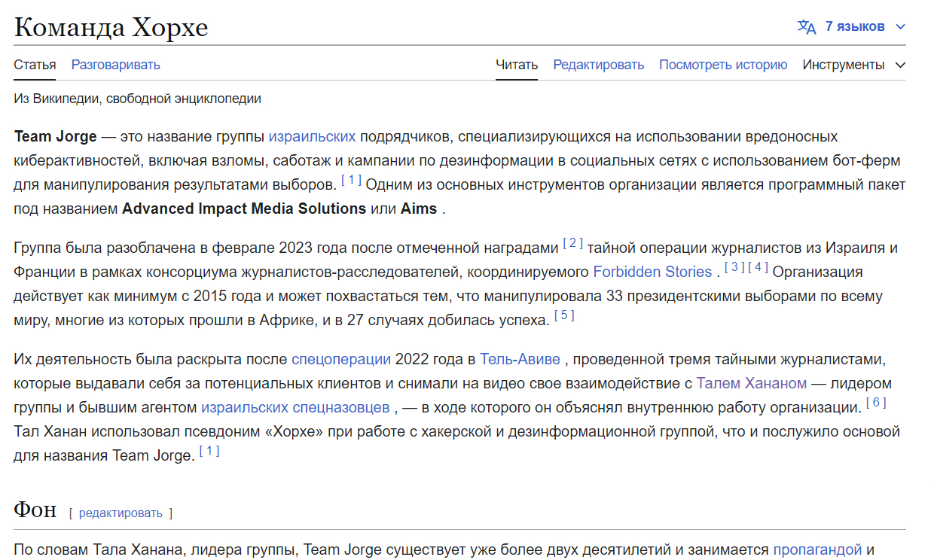Click the Редактировать edit tab
This screenshot has width=931, height=560.
coord(598,65)
